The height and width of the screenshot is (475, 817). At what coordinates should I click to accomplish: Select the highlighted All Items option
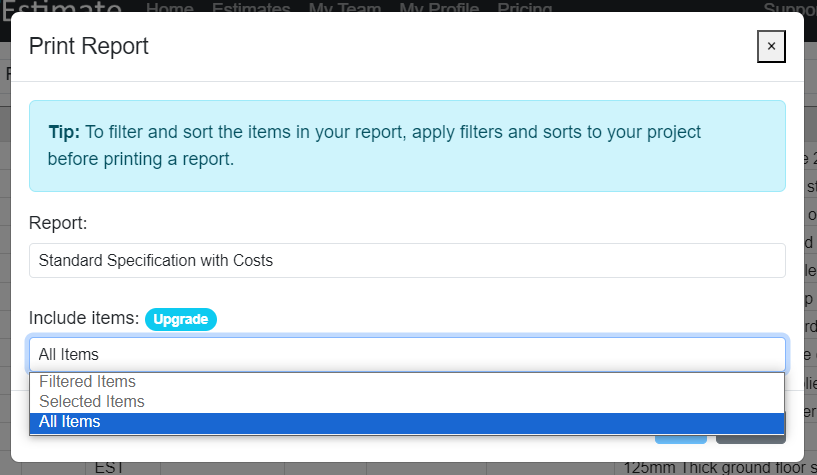(407, 422)
